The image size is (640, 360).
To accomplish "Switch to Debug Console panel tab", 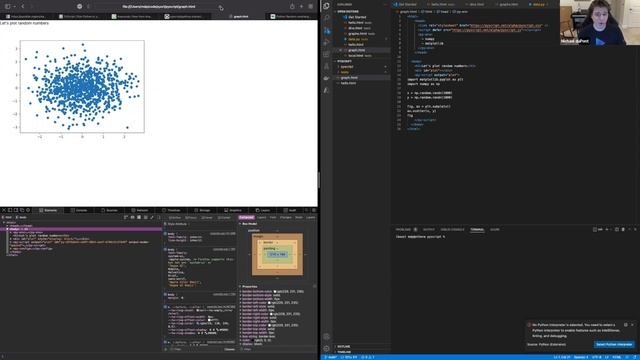I will tap(452, 229).
